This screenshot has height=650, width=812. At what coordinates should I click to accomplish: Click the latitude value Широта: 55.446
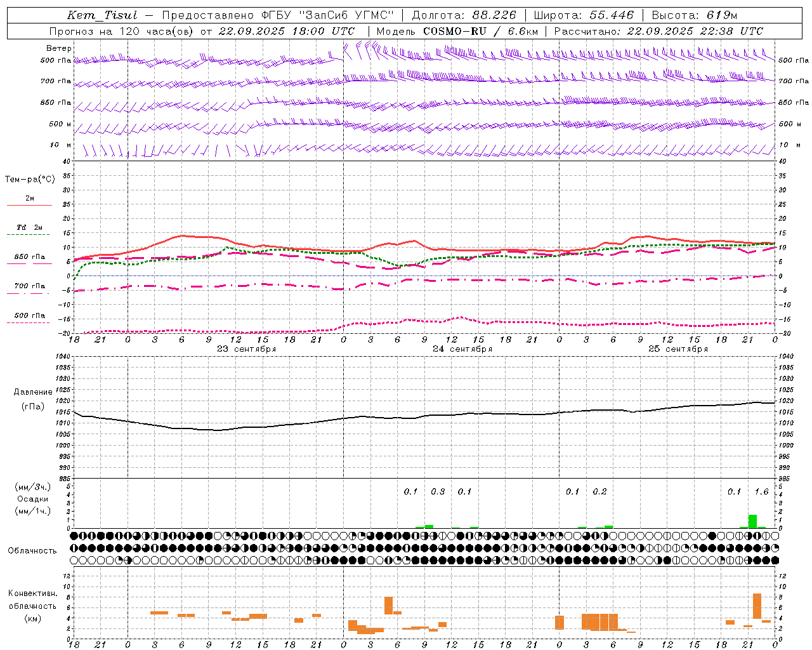coord(584,15)
